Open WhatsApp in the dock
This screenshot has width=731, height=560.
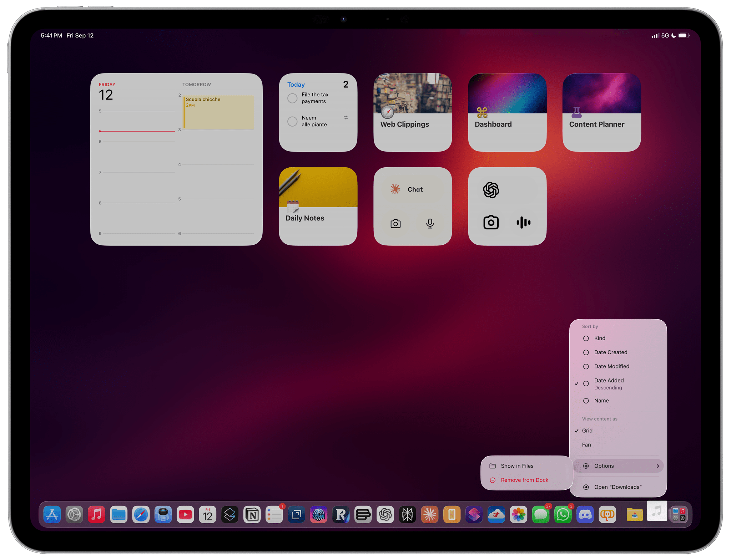(563, 515)
